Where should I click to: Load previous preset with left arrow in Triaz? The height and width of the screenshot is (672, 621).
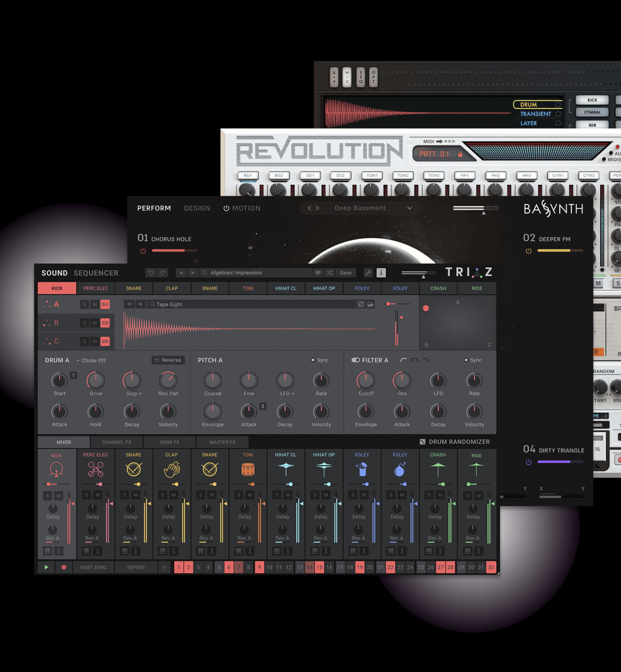pyautogui.click(x=181, y=273)
